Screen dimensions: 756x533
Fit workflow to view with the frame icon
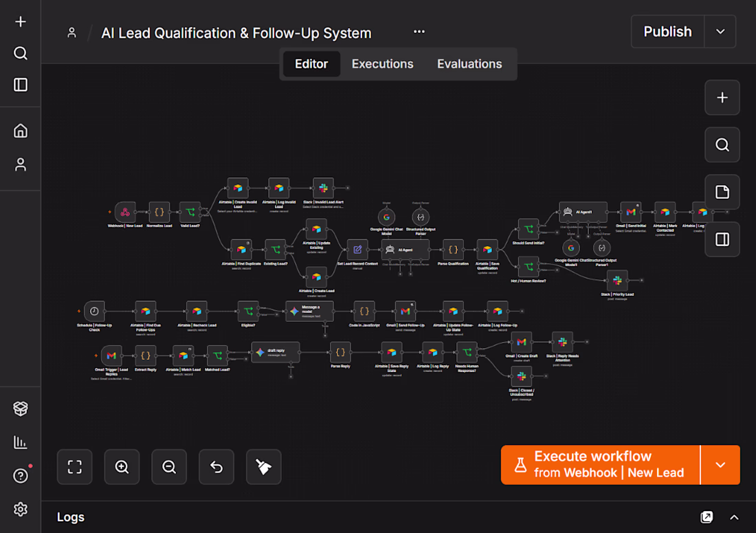(x=75, y=467)
